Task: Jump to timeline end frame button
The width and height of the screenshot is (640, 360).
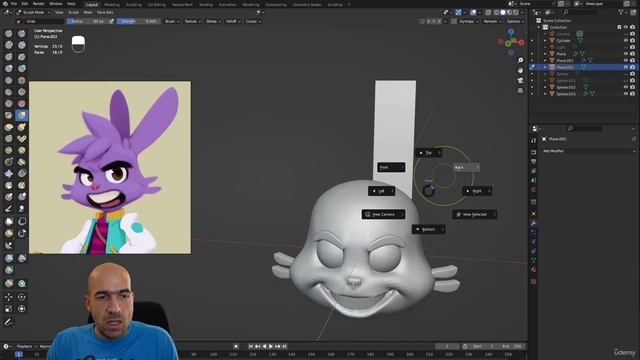Action: (x=284, y=347)
